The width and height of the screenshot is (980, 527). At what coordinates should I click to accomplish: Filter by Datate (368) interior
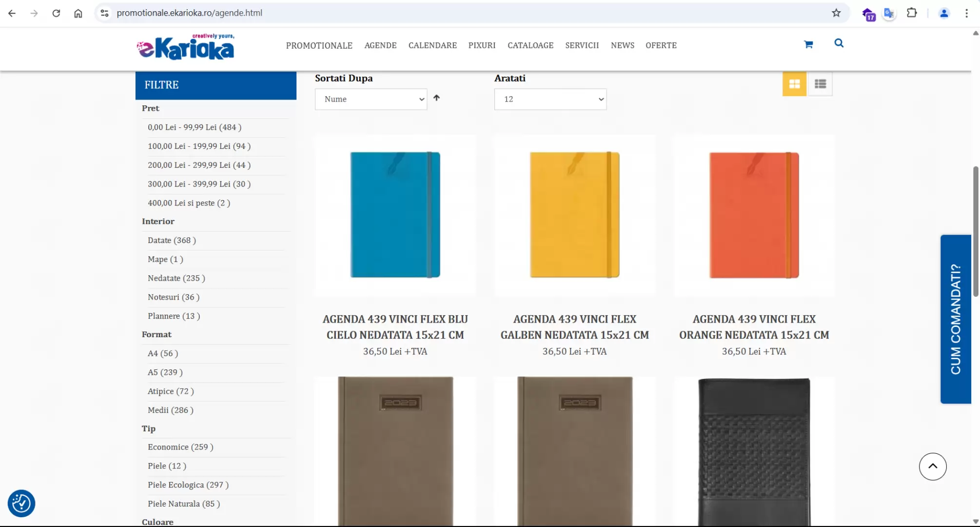[172, 240]
